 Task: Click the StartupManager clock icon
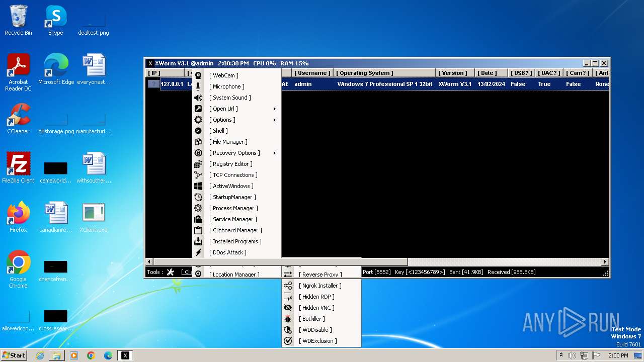(198, 197)
